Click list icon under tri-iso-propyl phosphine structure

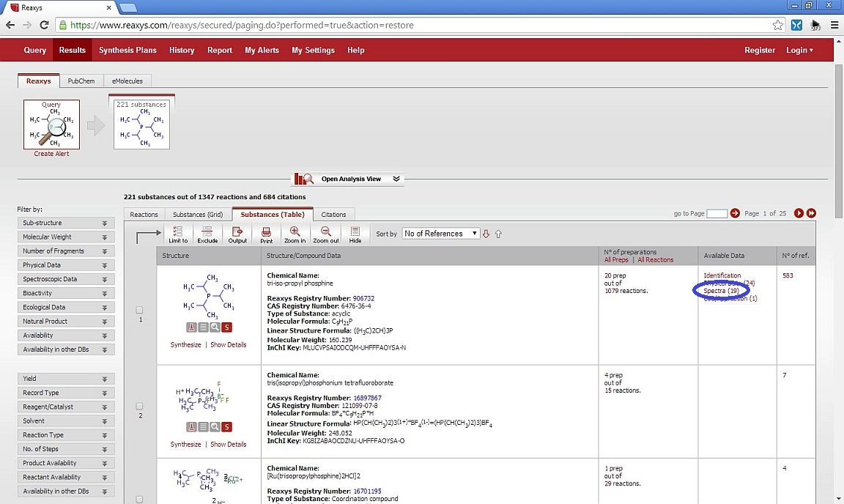[x=203, y=327]
